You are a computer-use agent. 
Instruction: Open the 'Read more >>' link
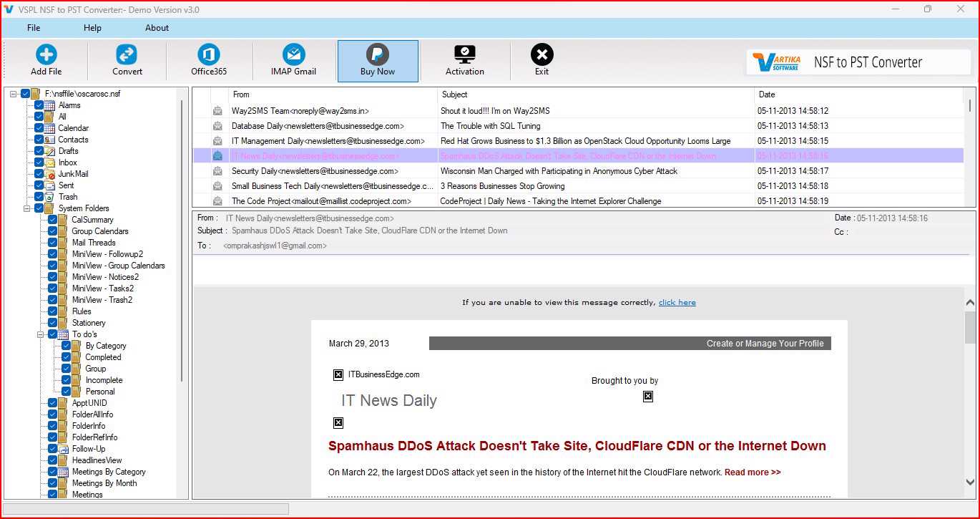[753, 472]
